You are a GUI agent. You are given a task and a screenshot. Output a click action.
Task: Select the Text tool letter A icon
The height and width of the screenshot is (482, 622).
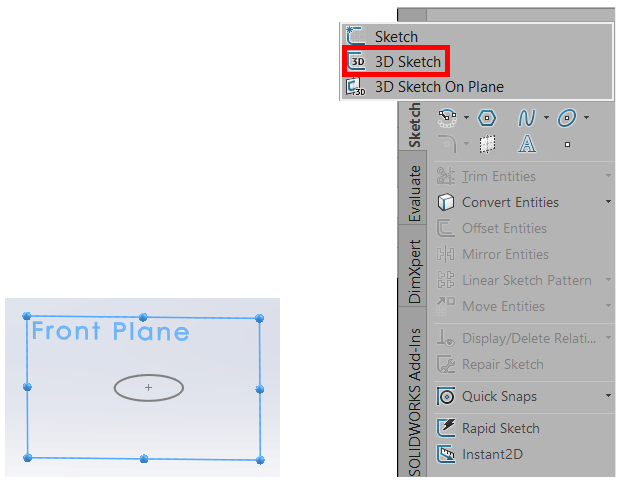pos(527,144)
